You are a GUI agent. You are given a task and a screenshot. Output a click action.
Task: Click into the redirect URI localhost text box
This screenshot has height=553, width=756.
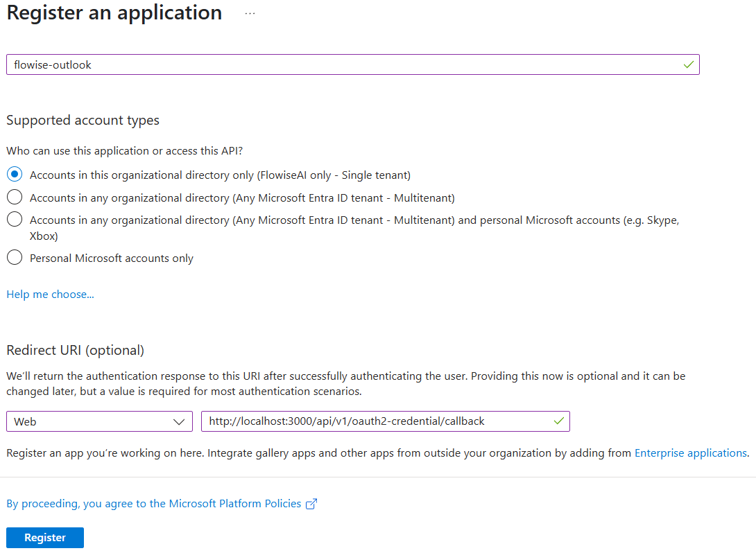point(375,421)
